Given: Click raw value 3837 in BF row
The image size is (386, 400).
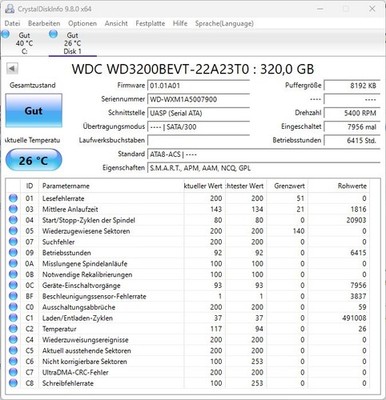Looking at the screenshot, I should pyautogui.click(x=358, y=296).
